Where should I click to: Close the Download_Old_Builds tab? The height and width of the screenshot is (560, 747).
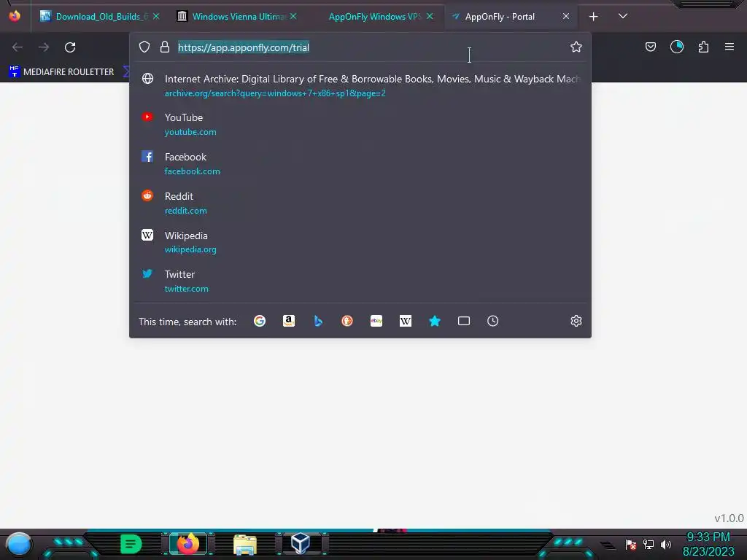156,16
